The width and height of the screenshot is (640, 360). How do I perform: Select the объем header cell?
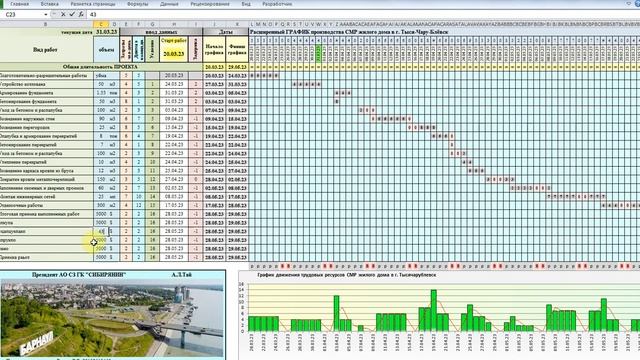[107, 49]
